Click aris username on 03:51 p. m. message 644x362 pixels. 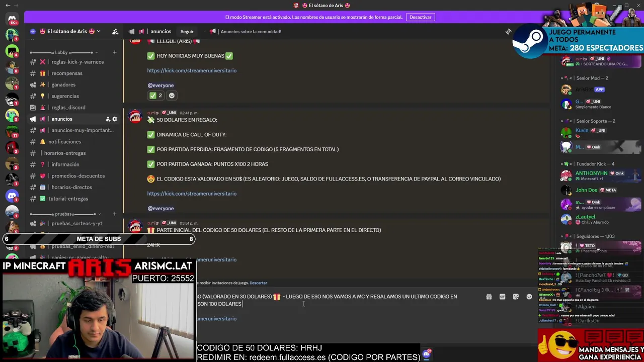[153, 223]
